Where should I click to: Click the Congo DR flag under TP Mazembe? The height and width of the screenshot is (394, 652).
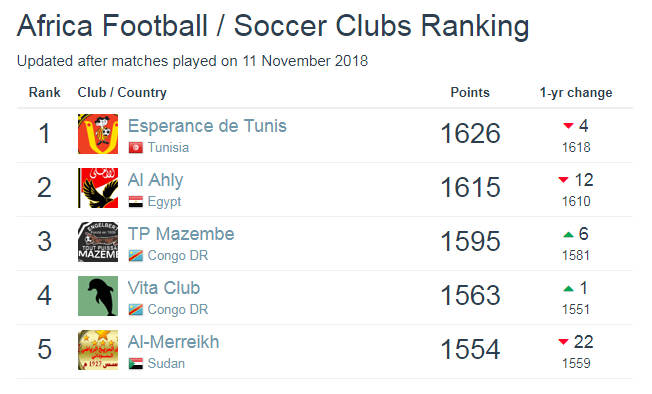[136, 256]
